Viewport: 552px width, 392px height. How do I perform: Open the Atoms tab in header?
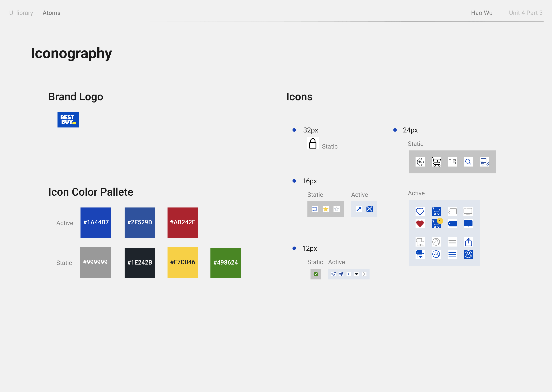pos(52,13)
